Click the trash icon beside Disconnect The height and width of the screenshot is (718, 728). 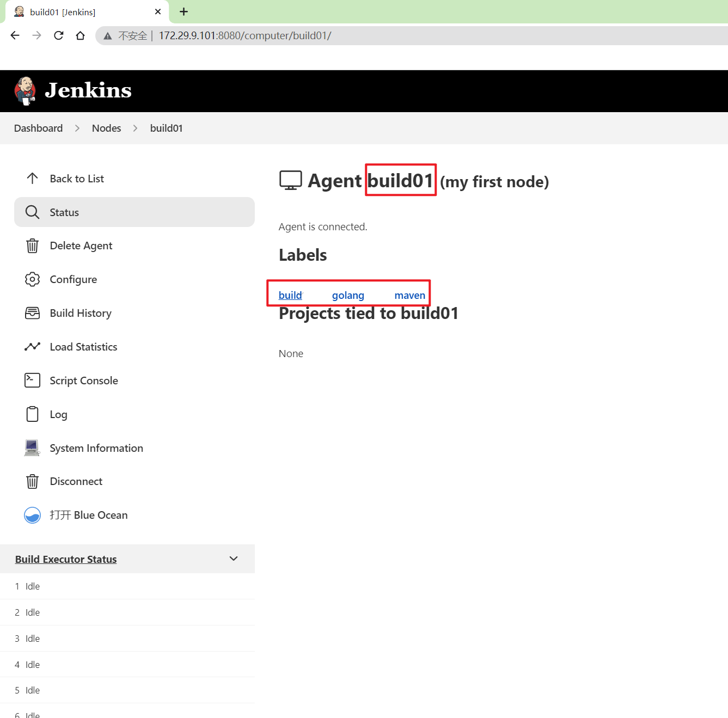[x=32, y=482]
